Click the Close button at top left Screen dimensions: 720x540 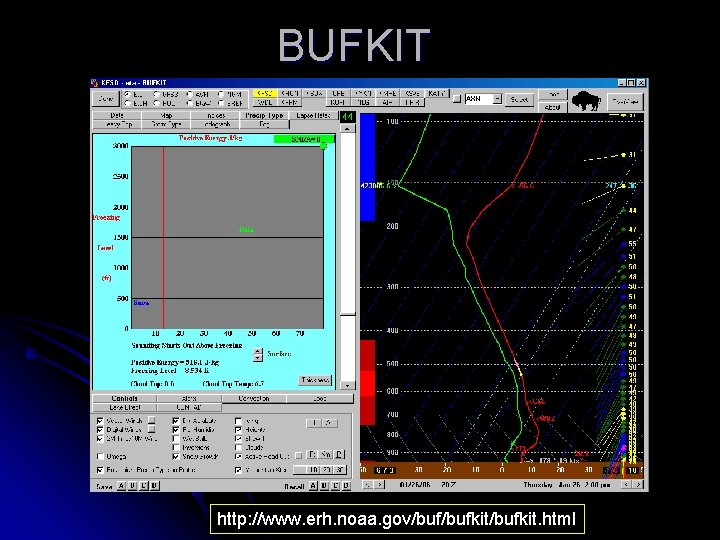106,99
